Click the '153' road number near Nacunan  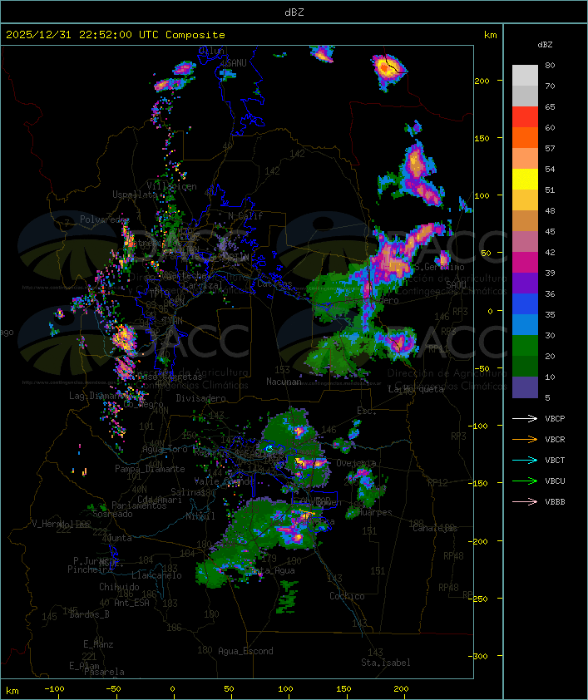(282, 370)
